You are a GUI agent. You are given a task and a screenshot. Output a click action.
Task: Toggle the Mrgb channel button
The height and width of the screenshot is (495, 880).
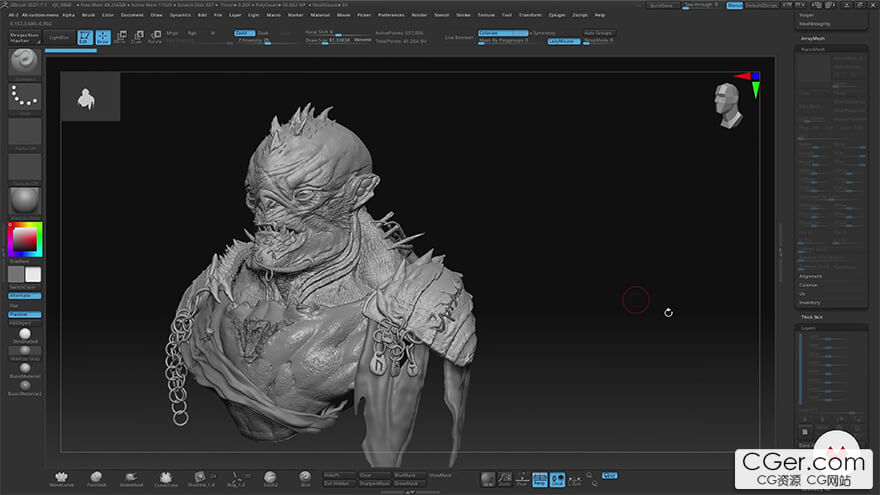[172, 33]
